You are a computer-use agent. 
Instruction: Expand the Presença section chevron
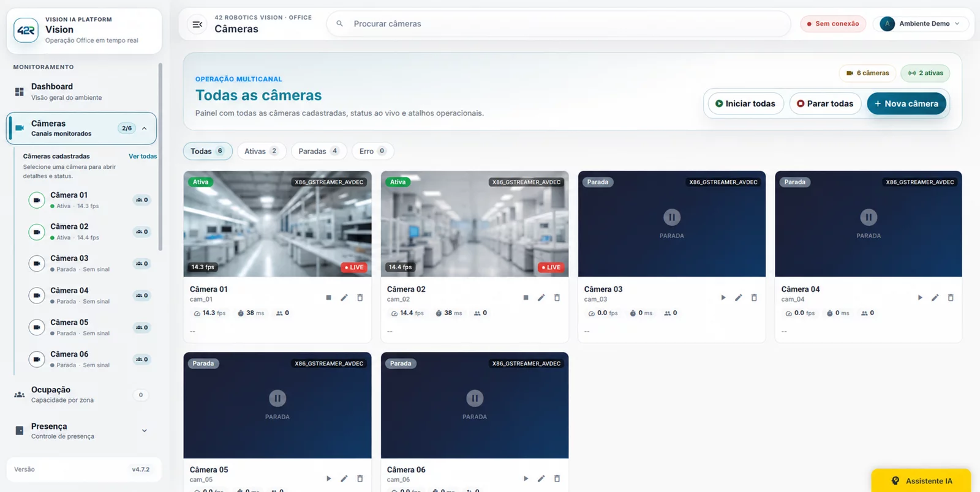click(145, 431)
